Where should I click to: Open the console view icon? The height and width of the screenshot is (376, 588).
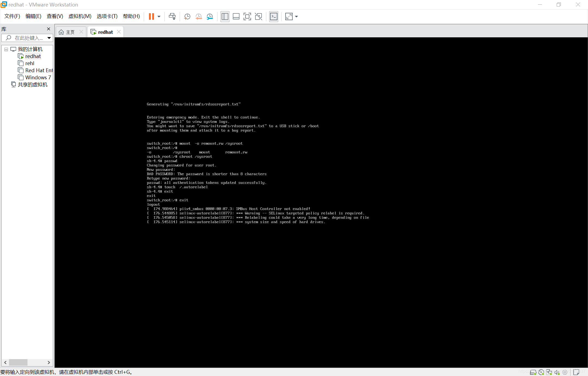274,17
